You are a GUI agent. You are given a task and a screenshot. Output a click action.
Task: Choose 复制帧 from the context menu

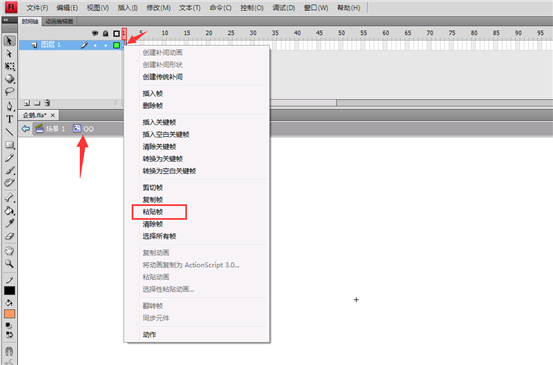pos(152,200)
